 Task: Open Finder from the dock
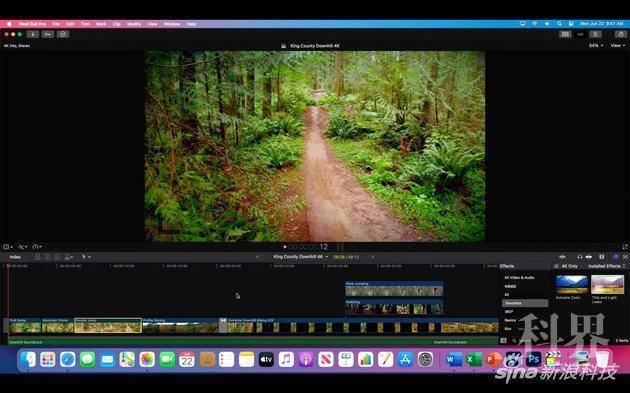pyautogui.click(x=28, y=359)
